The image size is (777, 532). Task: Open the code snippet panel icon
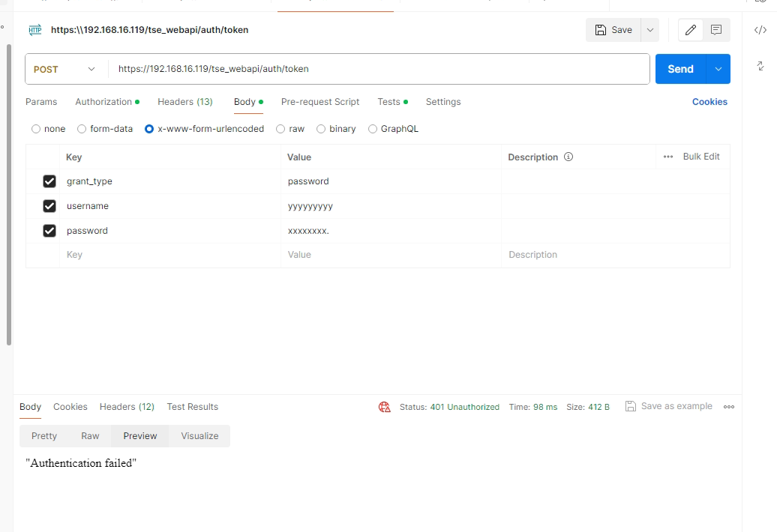click(x=760, y=30)
